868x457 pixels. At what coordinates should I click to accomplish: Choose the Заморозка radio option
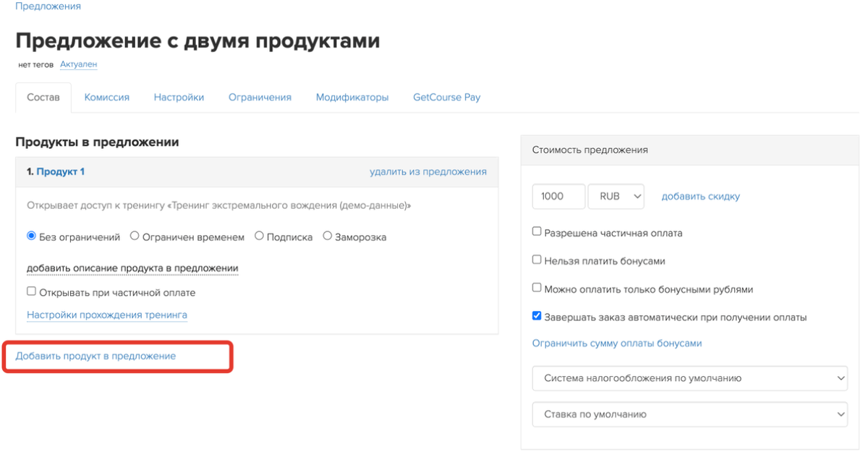pyautogui.click(x=327, y=236)
